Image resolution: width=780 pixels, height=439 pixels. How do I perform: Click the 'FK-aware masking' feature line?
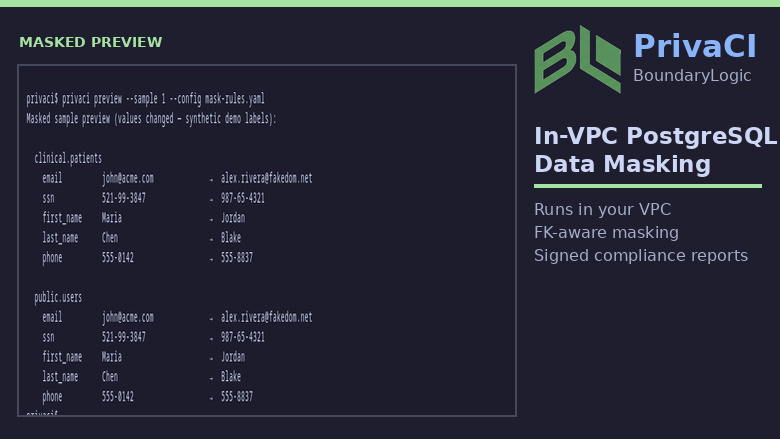[606, 232]
